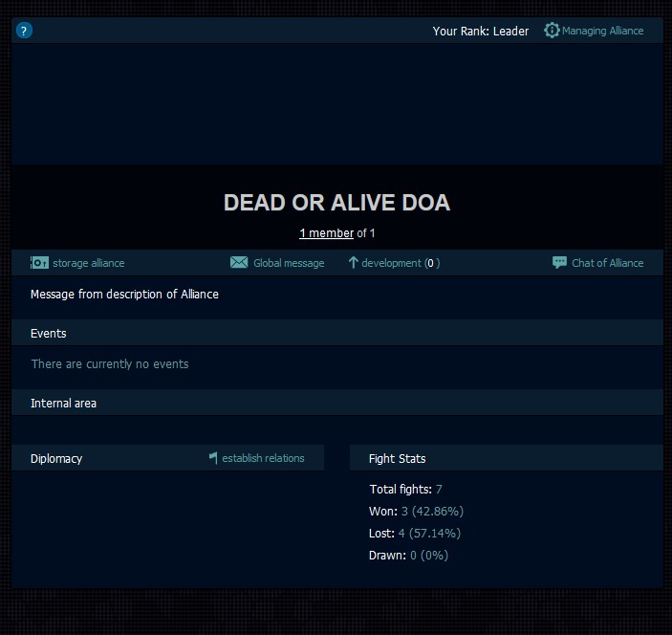The height and width of the screenshot is (635, 672).
Task: Click the Diplomacy panel header title
Action: point(56,459)
